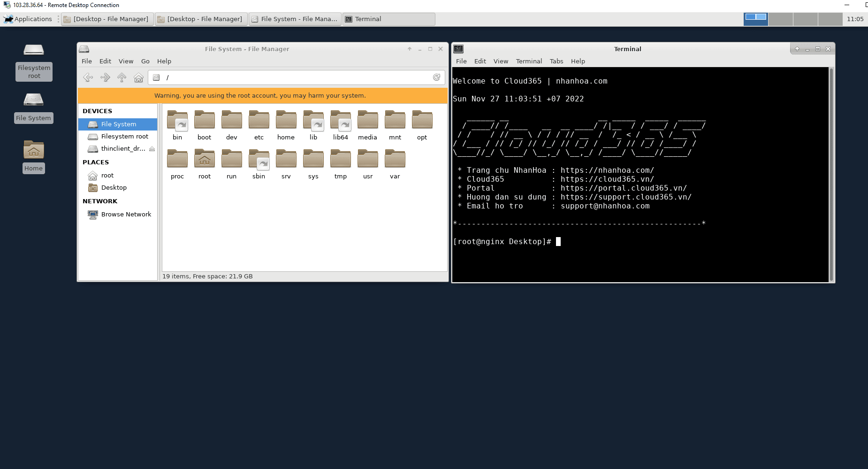Open the Go menu in File Manager
This screenshot has width=868, height=469.
tap(145, 61)
